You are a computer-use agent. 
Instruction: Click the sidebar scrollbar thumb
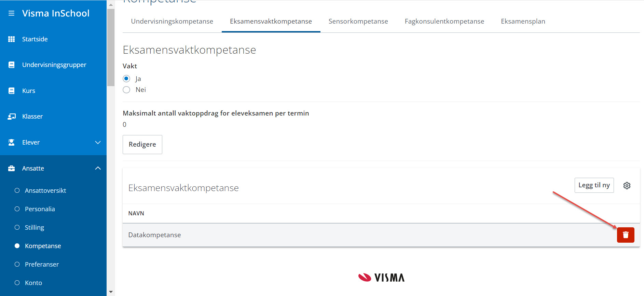pos(111,47)
